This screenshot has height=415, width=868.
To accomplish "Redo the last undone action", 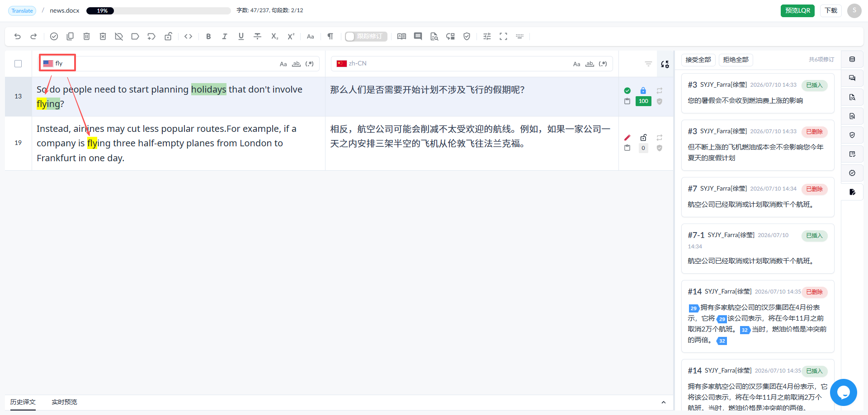I will click(x=33, y=37).
